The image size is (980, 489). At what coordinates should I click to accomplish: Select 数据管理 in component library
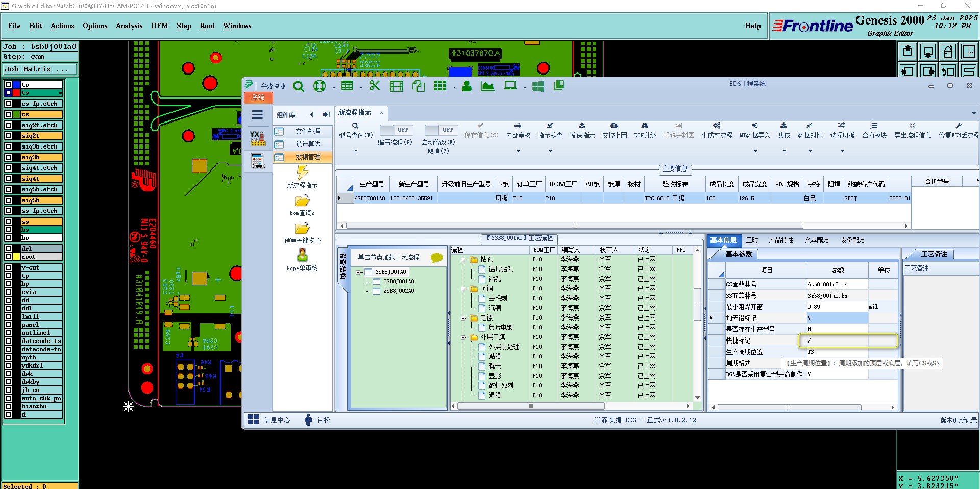303,157
